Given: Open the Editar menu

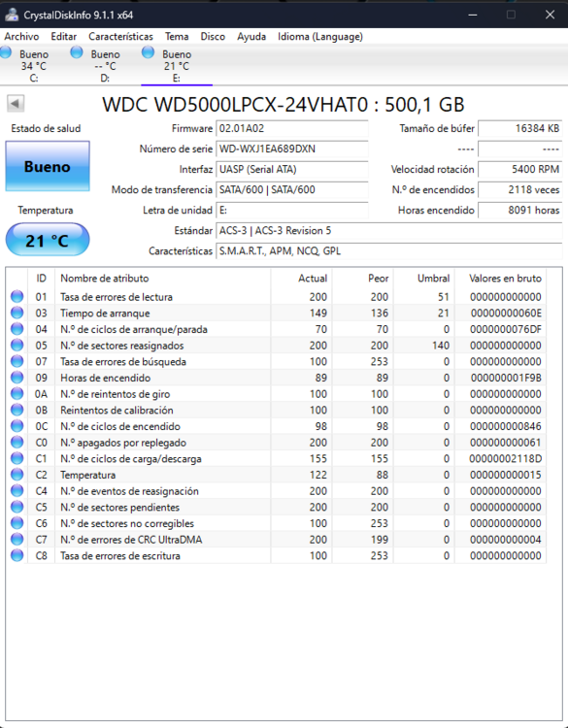Looking at the screenshot, I should click(x=64, y=36).
